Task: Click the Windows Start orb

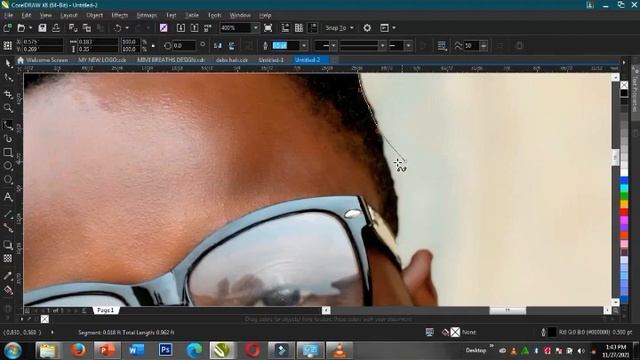Action: point(13,350)
